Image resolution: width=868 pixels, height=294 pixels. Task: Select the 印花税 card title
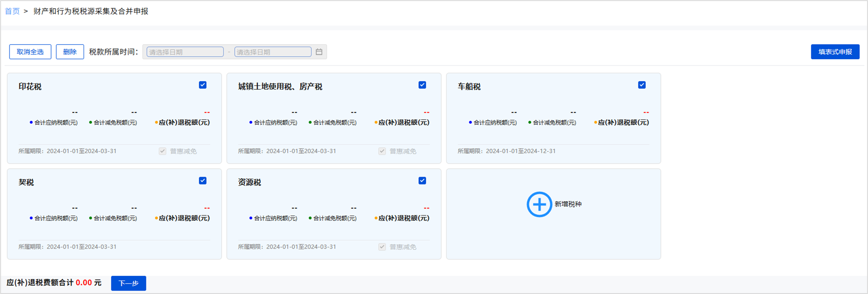(x=30, y=87)
